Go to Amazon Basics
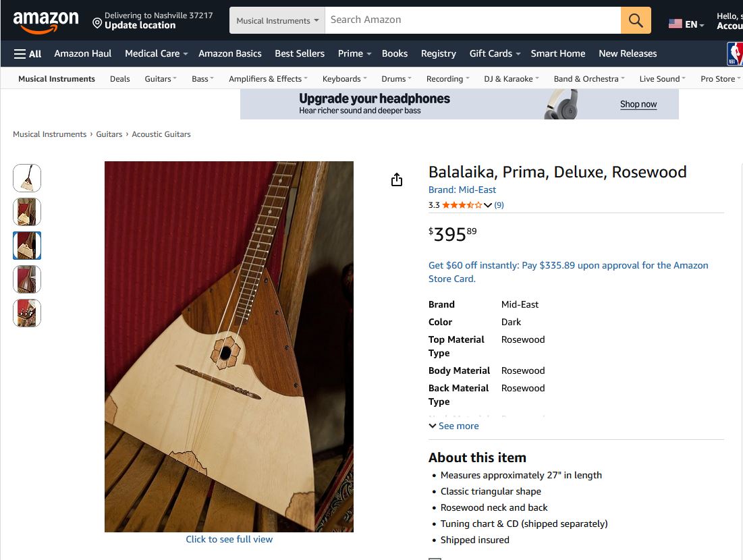This screenshot has width=743, height=560. click(x=229, y=54)
